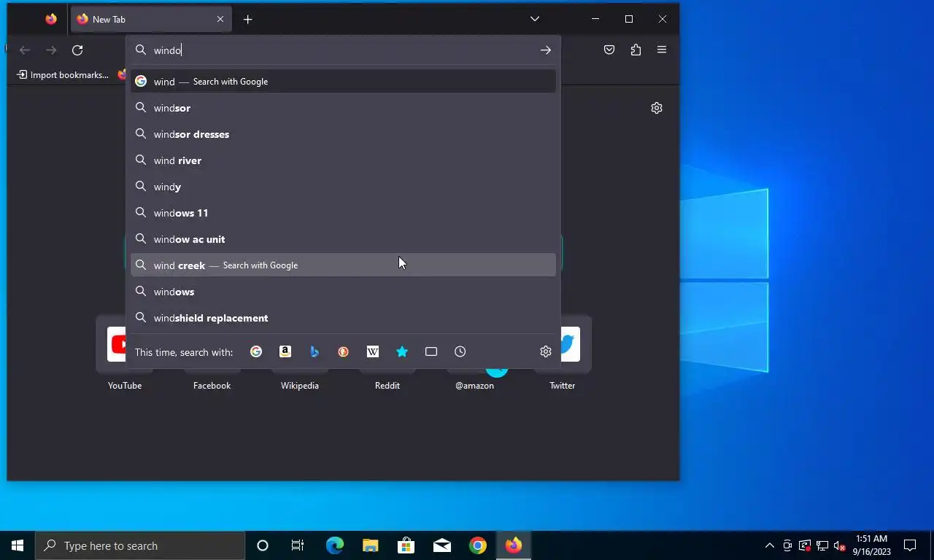
Task: Search in Bookmarks with star icon
Action: coord(402,351)
